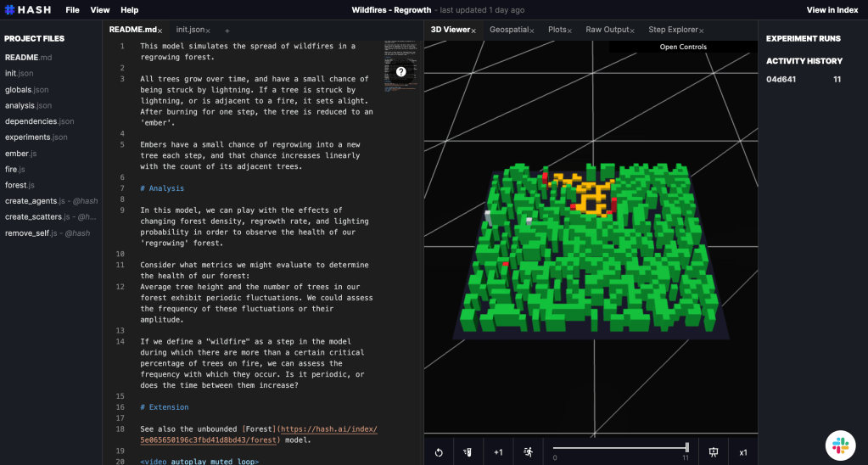
Task: Click the reset simulation icon
Action: 439,452
